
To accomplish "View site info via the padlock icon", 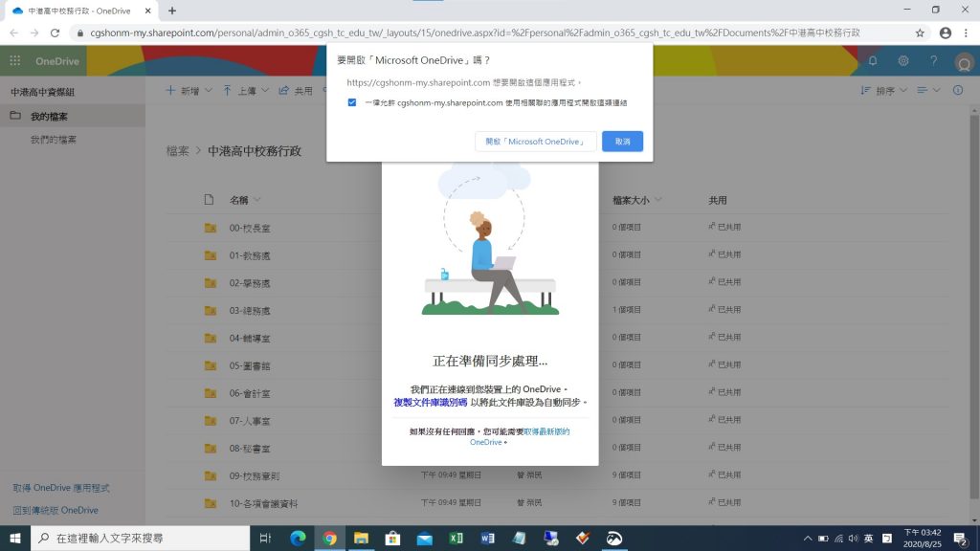I will tap(80, 33).
